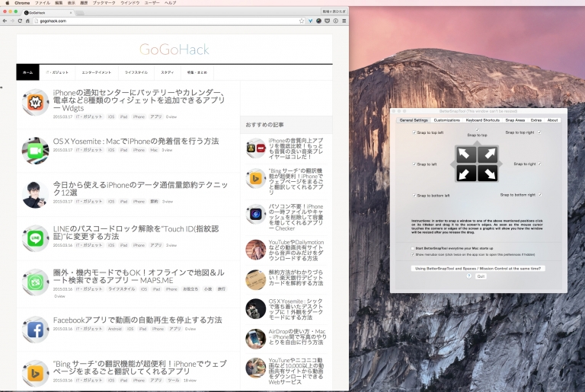This screenshot has width=585, height=392.
Task: Toggle Snap to right checkbox
Action: (539, 164)
